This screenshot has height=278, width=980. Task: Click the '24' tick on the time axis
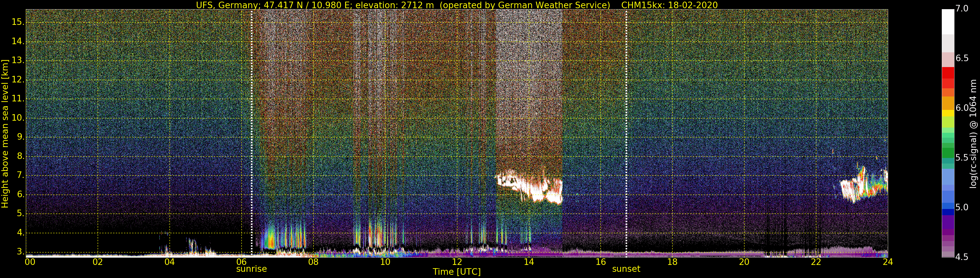point(888,262)
